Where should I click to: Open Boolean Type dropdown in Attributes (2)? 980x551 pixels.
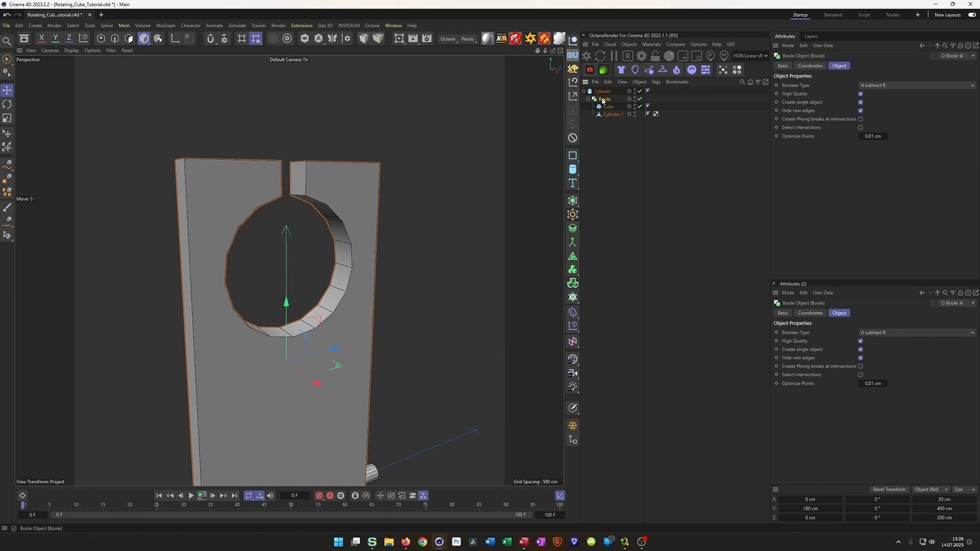pyautogui.click(x=917, y=332)
